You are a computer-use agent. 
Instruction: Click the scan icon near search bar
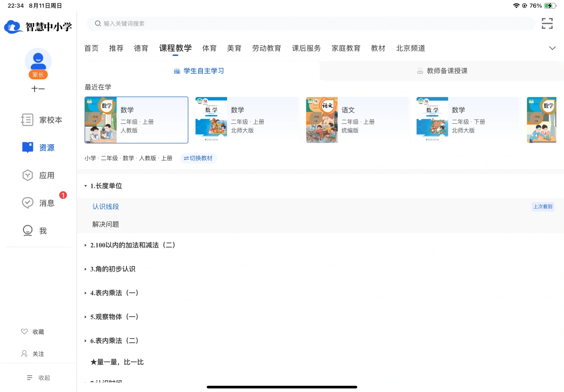point(547,23)
